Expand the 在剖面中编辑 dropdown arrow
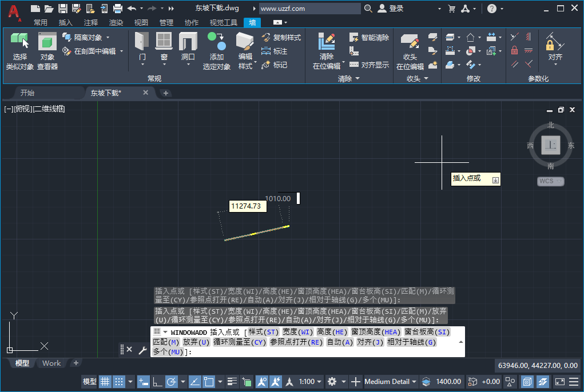 click(121, 51)
